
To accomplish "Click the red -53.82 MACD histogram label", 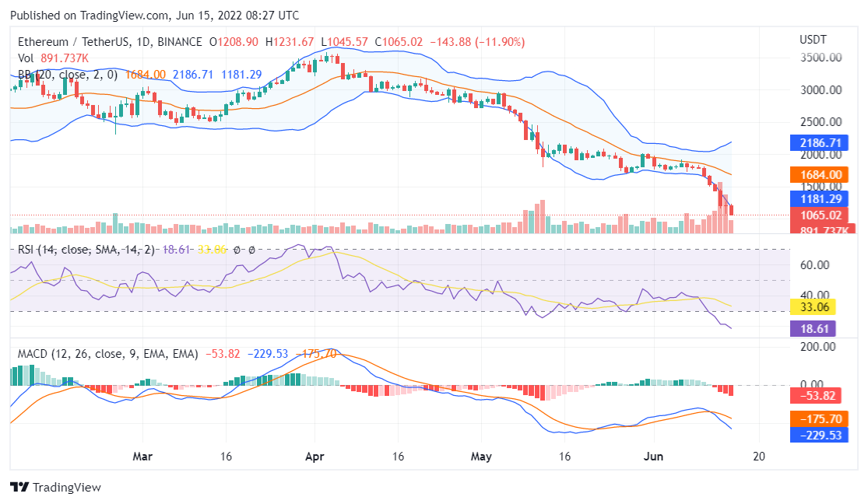I will (x=813, y=396).
